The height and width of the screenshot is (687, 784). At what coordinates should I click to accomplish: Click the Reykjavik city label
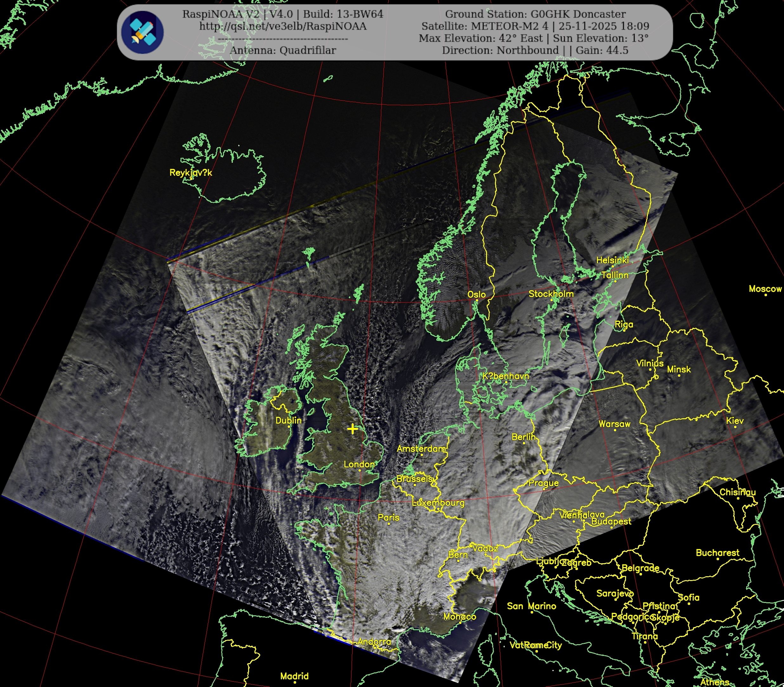(191, 173)
